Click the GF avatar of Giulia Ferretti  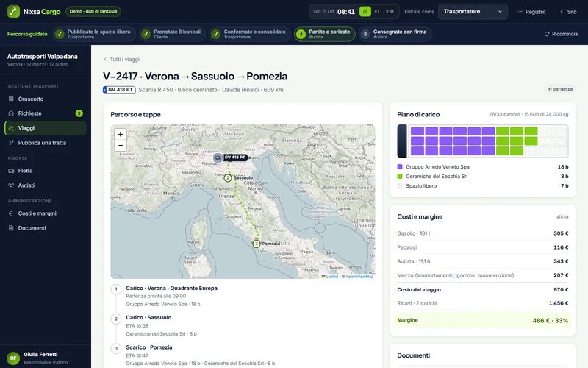13,358
